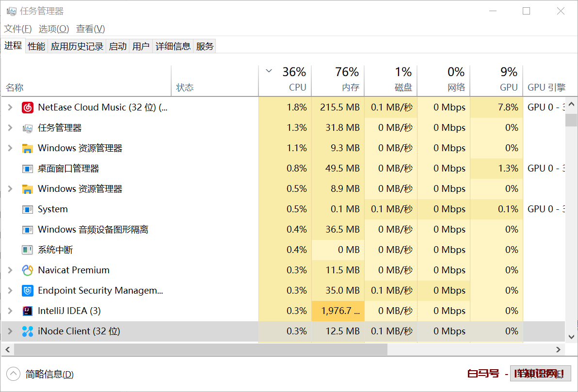Click the iNode Client app icon
The image size is (578, 392).
[x=28, y=331]
